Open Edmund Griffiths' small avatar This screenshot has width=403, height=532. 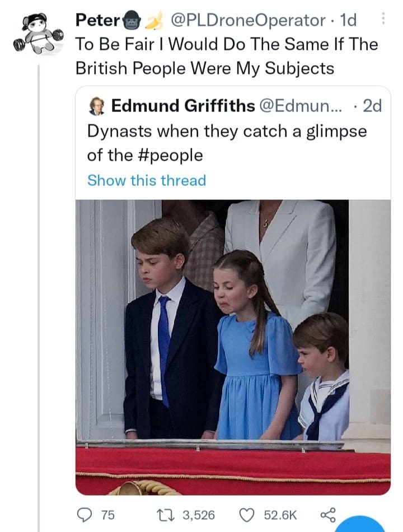(x=97, y=106)
